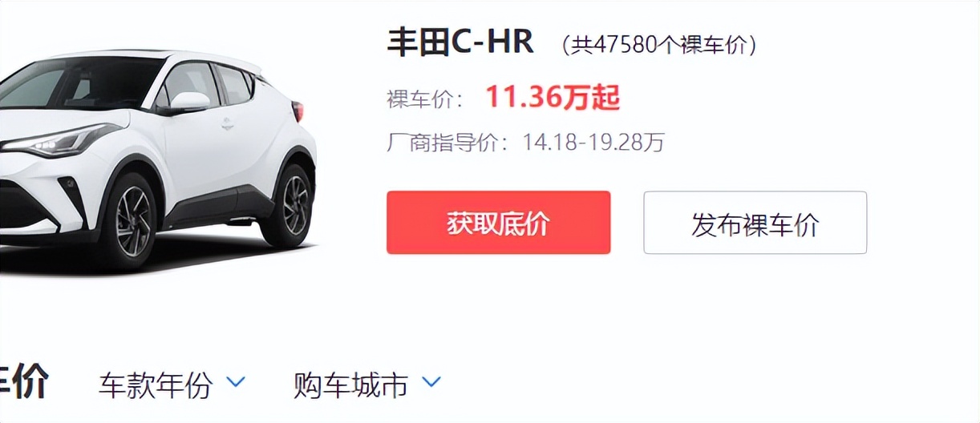Open the 共47580个裸车价 count link

click(x=658, y=45)
